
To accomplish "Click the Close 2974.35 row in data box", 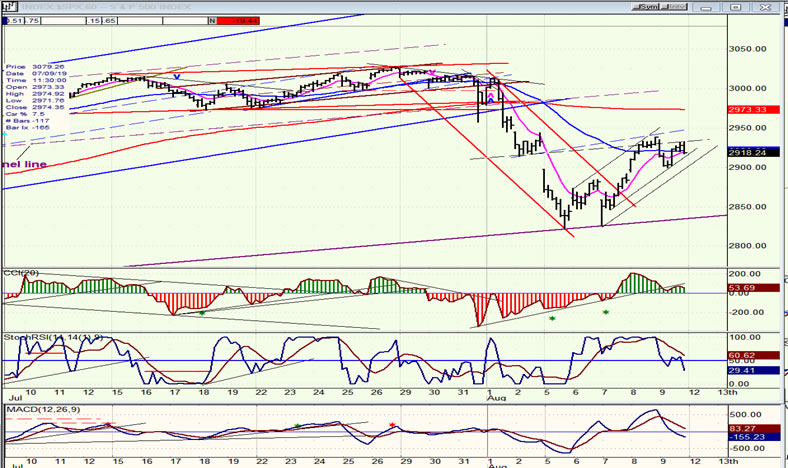I will [35, 107].
